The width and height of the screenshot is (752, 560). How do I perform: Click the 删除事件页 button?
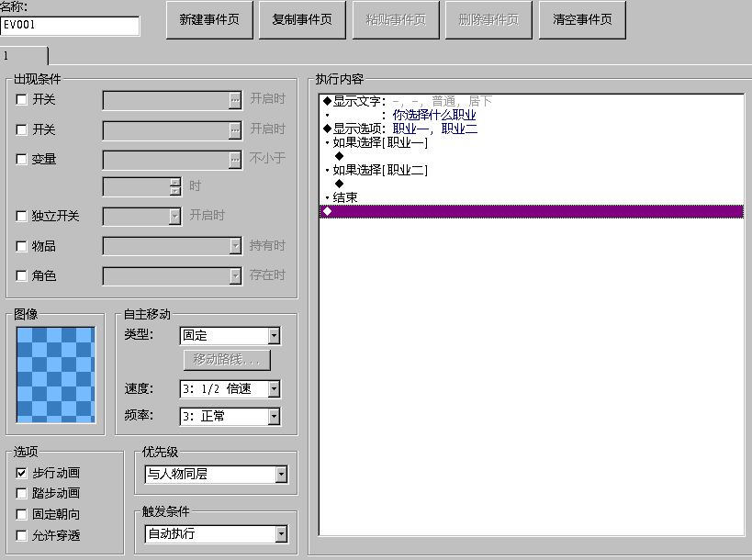(488, 19)
